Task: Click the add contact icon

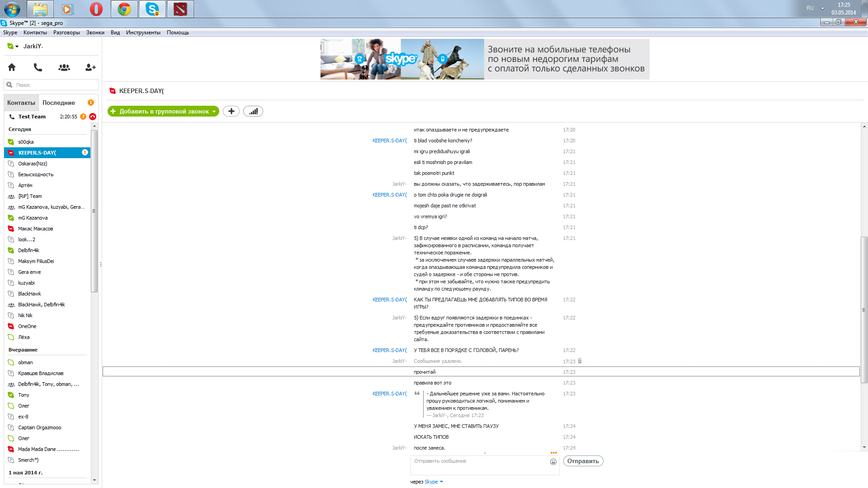Action: 90,67
